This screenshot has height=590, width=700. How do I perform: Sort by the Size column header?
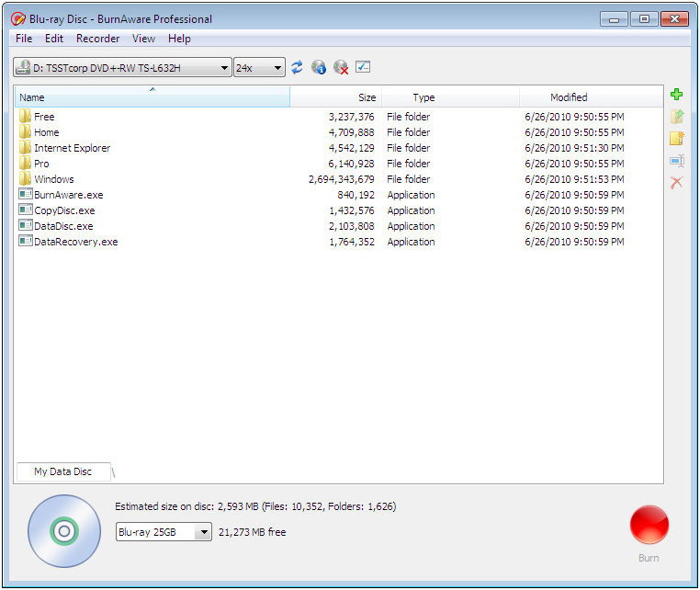[x=335, y=96]
